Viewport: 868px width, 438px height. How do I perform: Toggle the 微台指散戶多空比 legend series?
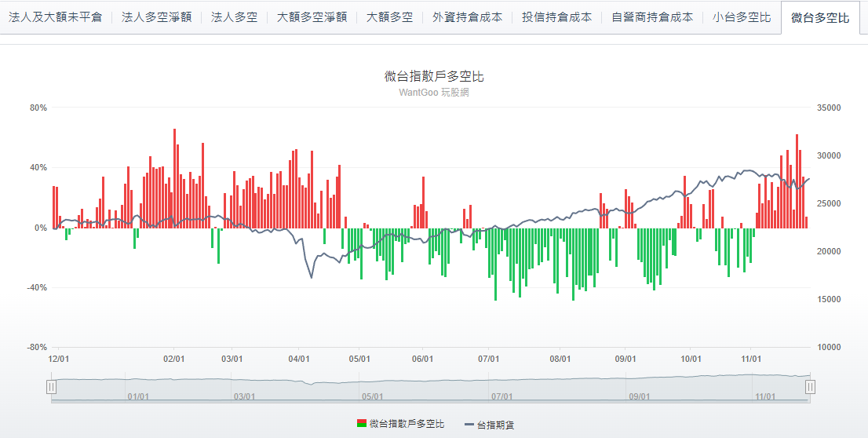(x=400, y=424)
